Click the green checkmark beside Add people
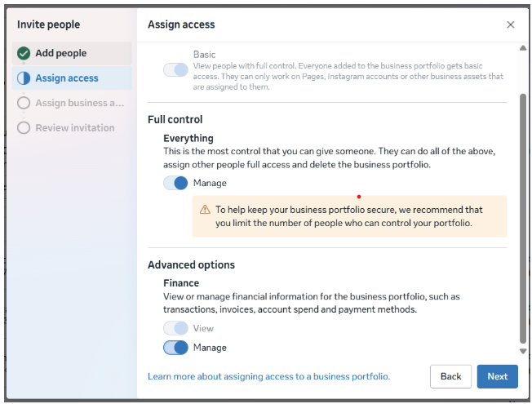The width and height of the screenshot is (532, 404). coord(23,54)
